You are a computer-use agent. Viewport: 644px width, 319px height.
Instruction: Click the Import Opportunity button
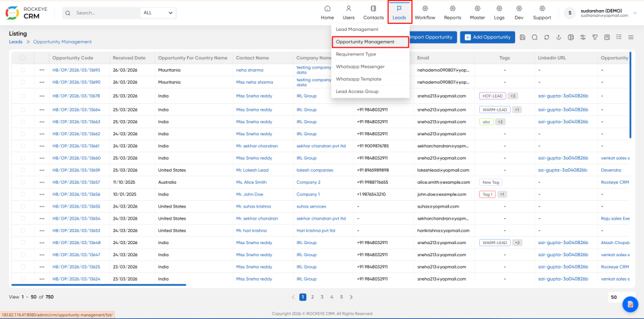coord(433,37)
